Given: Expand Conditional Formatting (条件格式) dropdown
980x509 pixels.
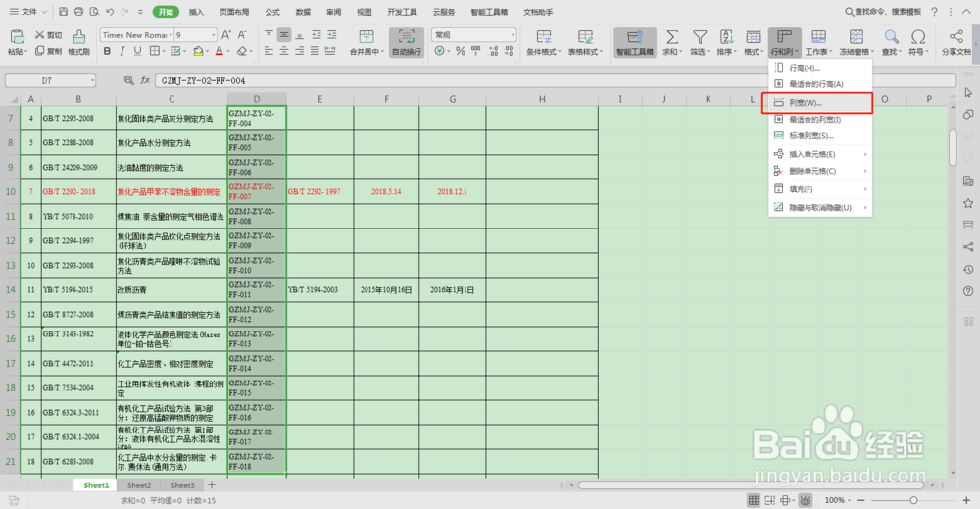Looking at the screenshot, I should point(560,52).
